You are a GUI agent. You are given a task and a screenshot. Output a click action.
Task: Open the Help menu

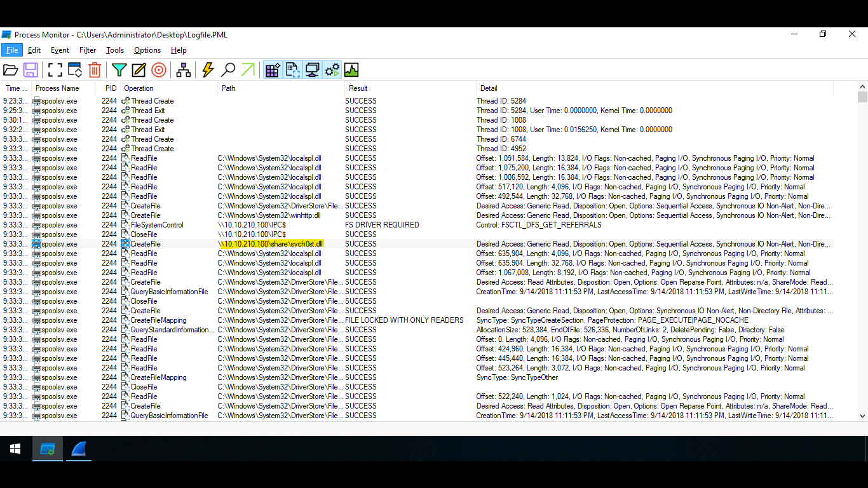pos(179,50)
